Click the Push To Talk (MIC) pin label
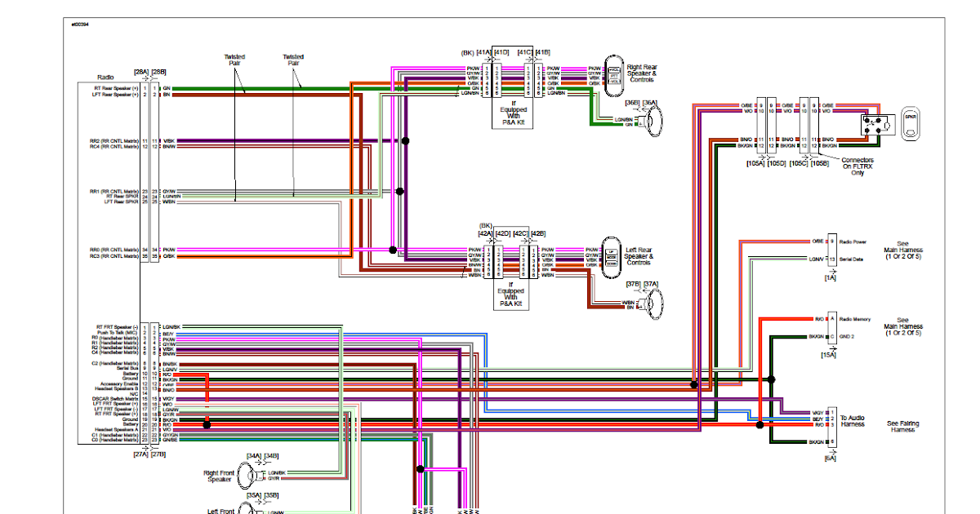Image resolution: width=980 pixels, height=514 pixels. pyautogui.click(x=118, y=333)
